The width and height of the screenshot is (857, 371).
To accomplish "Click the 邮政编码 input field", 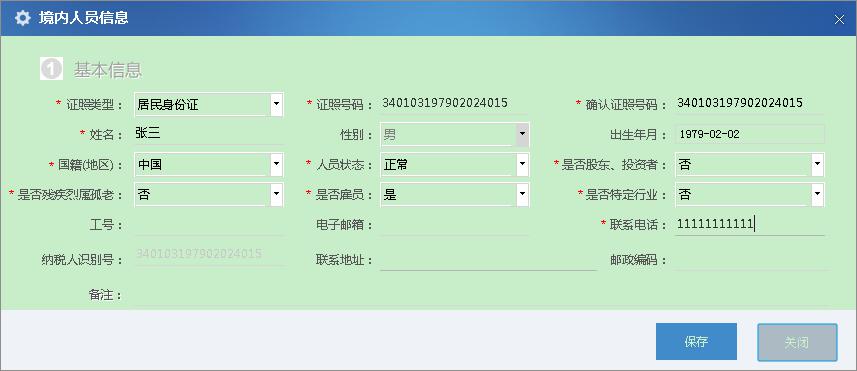I will (x=750, y=260).
